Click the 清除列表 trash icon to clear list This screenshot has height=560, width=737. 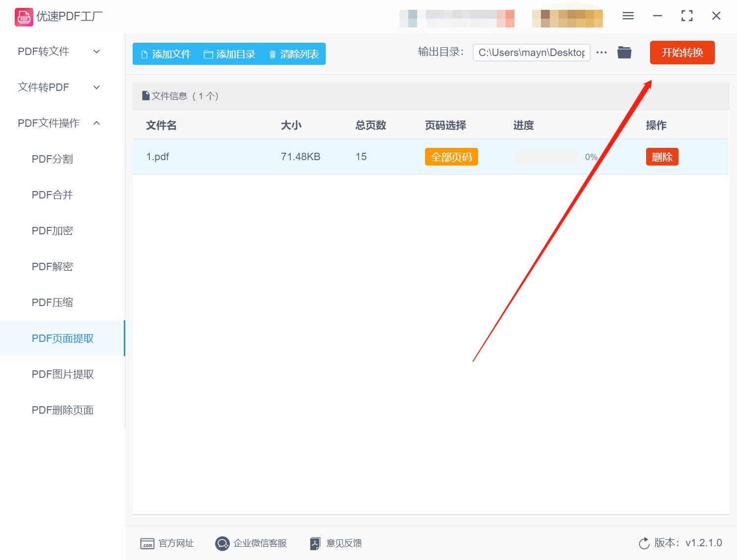pyautogui.click(x=273, y=54)
